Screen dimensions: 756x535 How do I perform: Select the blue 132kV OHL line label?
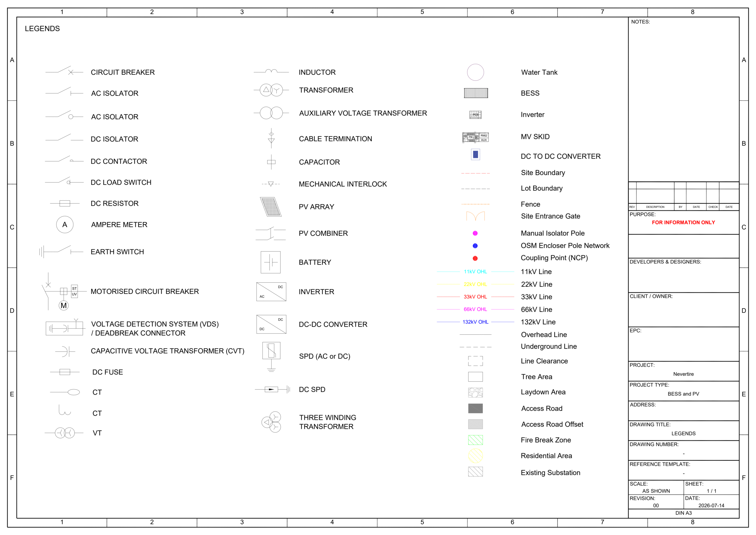[475, 322]
